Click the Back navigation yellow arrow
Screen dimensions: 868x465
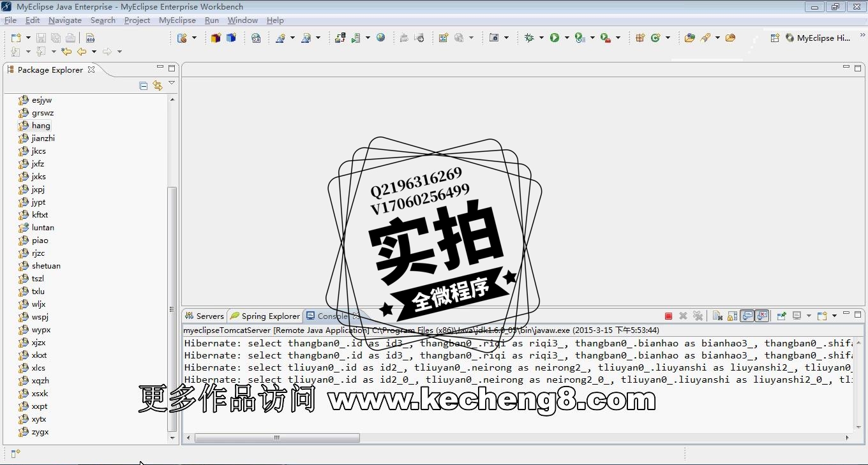pos(82,52)
